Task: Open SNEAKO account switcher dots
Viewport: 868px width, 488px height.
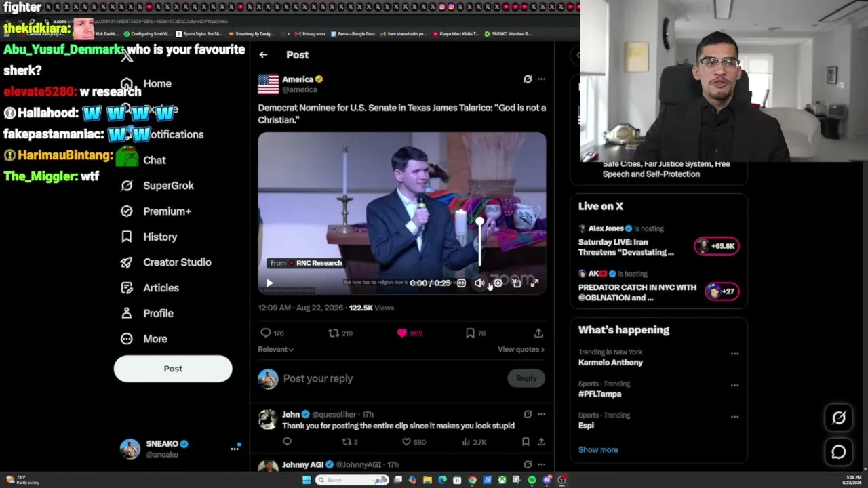Action: pos(235,449)
